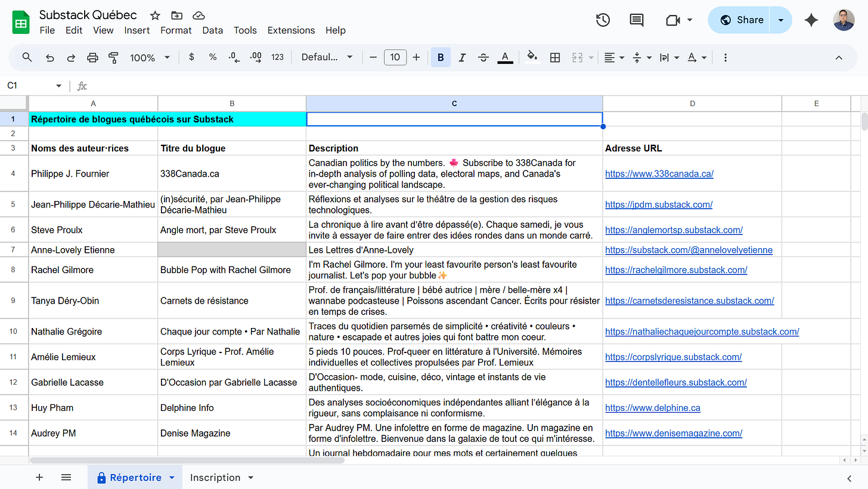
Task: Redo the last action
Action: point(71,57)
